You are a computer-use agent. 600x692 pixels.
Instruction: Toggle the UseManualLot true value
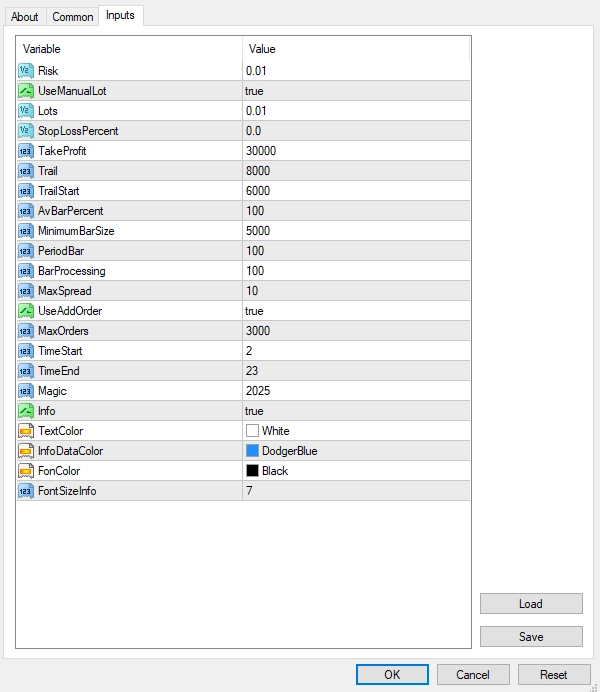coord(355,91)
